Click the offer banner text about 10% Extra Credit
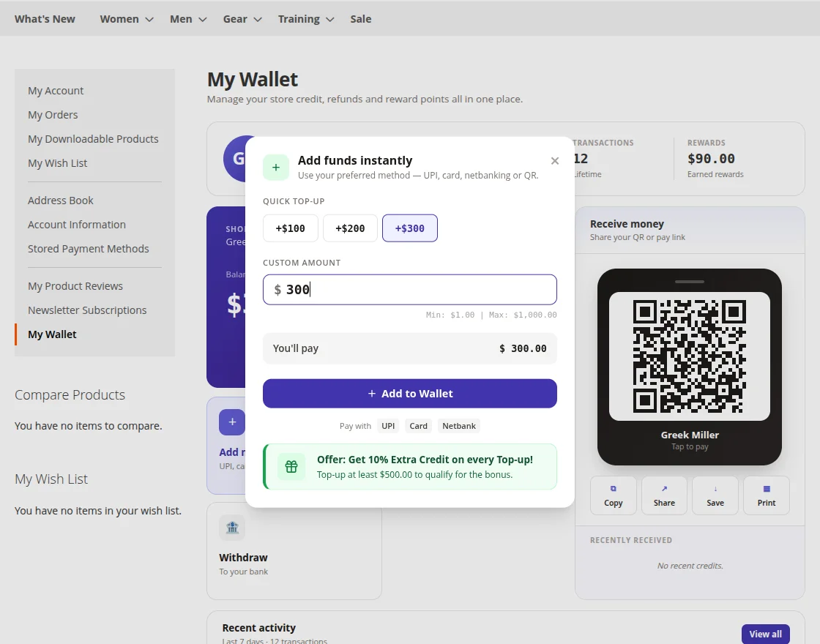The image size is (820, 644). click(x=425, y=460)
